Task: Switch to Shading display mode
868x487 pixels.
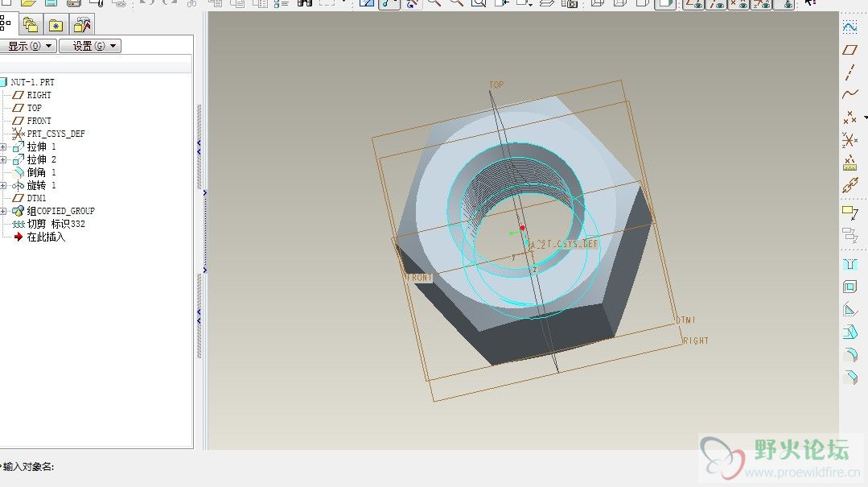Action: (x=664, y=4)
